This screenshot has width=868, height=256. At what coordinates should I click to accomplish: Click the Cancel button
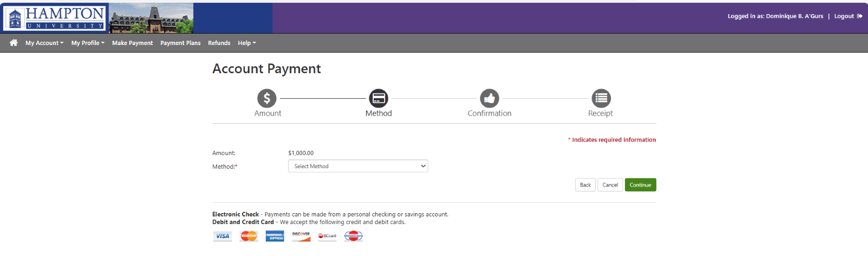pos(610,185)
